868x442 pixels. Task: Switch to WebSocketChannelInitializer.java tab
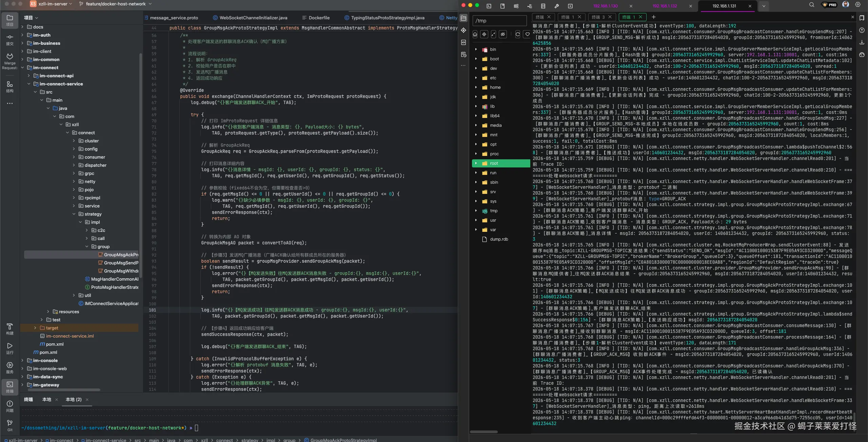point(250,18)
